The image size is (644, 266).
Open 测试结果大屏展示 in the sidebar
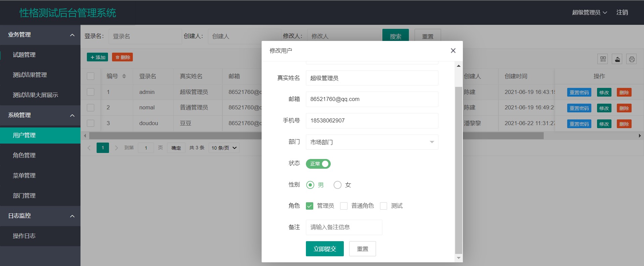40,95
